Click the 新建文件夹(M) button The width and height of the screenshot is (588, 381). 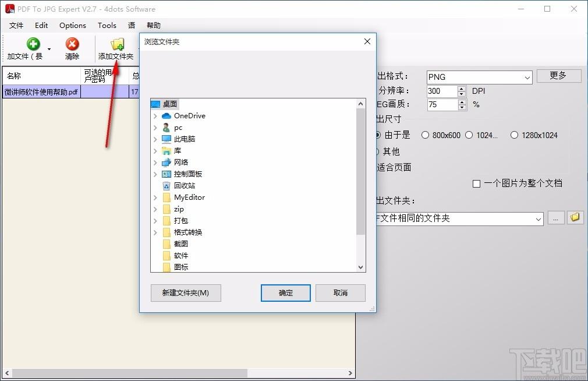click(186, 293)
